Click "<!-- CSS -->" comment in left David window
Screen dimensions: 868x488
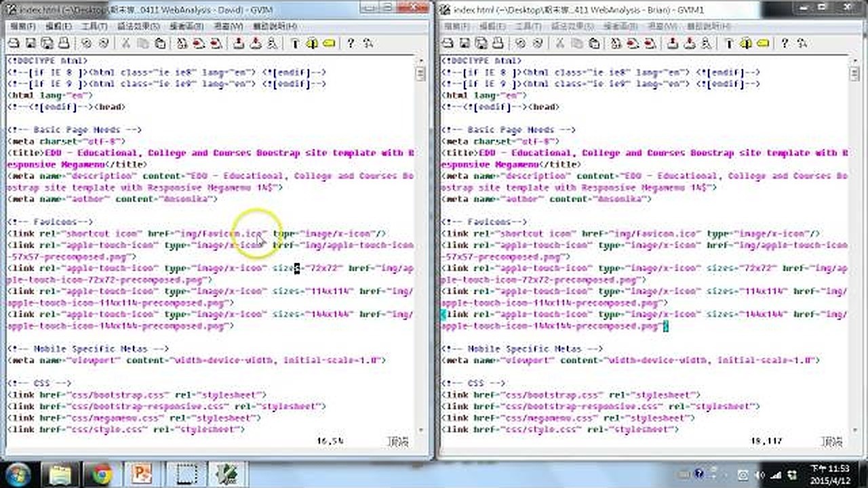pyautogui.click(x=39, y=383)
